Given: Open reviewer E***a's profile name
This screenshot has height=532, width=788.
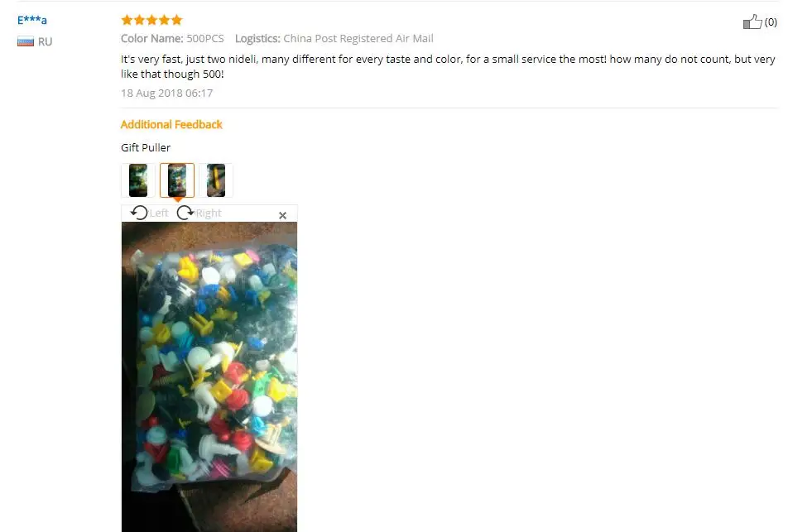Looking at the screenshot, I should pyautogui.click(x=32, y=20).
